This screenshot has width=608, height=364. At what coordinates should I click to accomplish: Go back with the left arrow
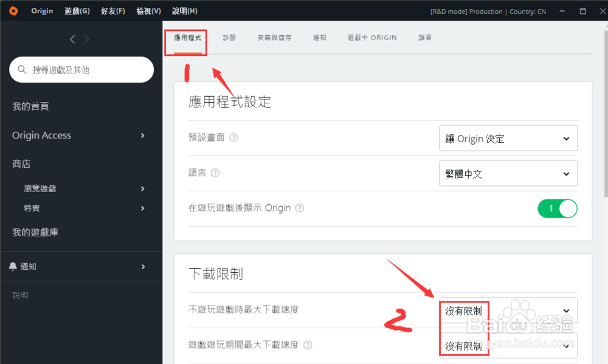[72, 39]
